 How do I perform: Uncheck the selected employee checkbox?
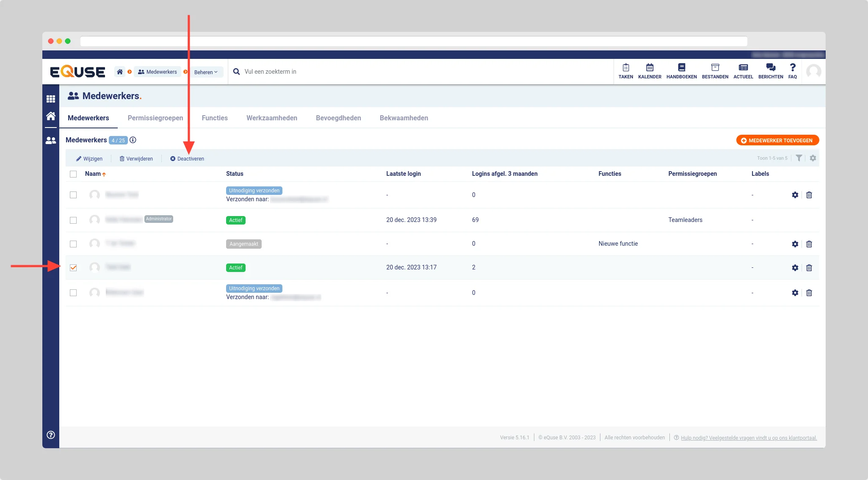(x=73, y=268)
